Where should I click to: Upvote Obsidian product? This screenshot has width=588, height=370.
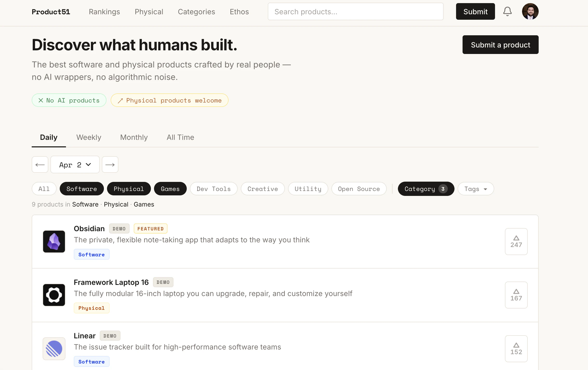(x=516, y=242)
